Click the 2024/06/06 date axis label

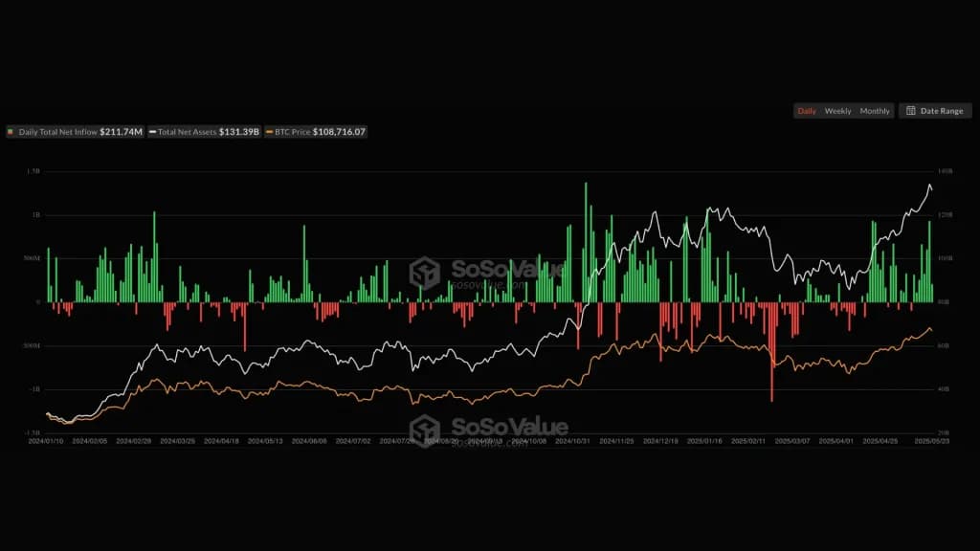coord(309,441)
